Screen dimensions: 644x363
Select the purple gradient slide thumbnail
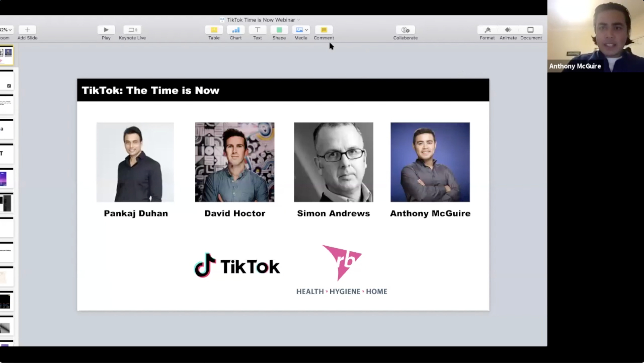point(4,179)
